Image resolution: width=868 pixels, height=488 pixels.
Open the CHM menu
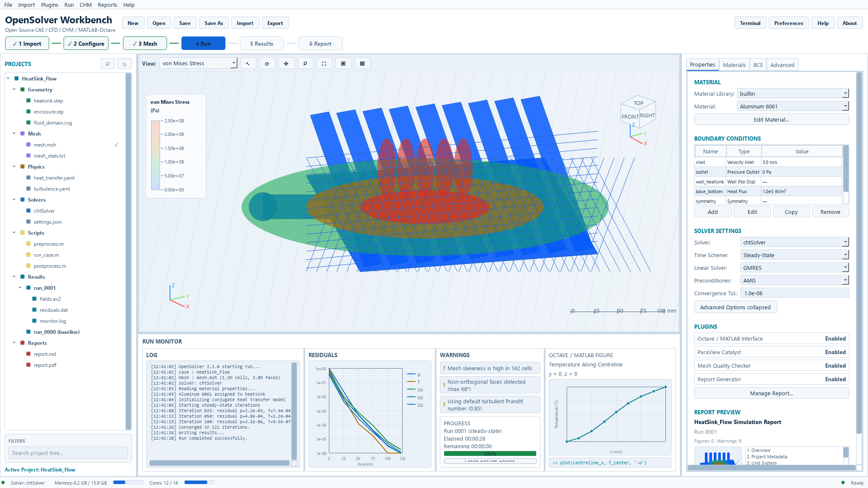pos(86,5)
